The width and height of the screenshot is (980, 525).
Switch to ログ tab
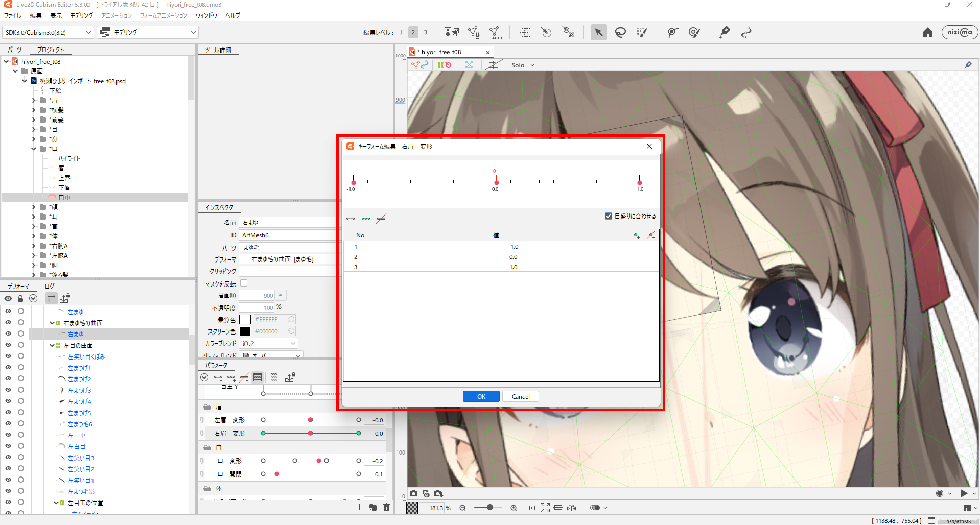pyautogui.click(x=50, y=286)
